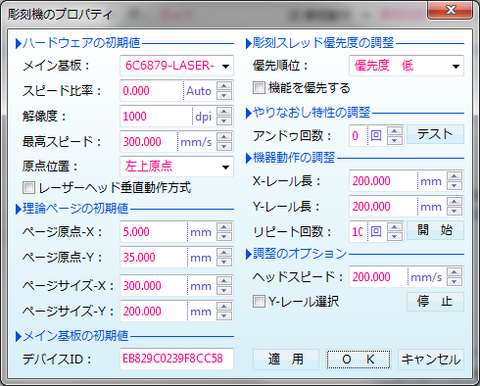Image resolution: width=480 pixels, height=386 pixels.
Task: Decrease X-レール長 with down arrow
Action: click(x=455, y=185)
